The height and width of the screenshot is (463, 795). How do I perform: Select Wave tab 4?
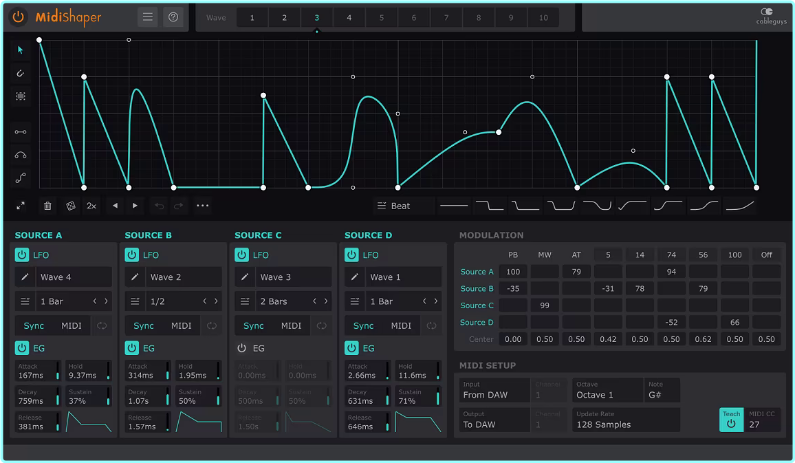349,18
